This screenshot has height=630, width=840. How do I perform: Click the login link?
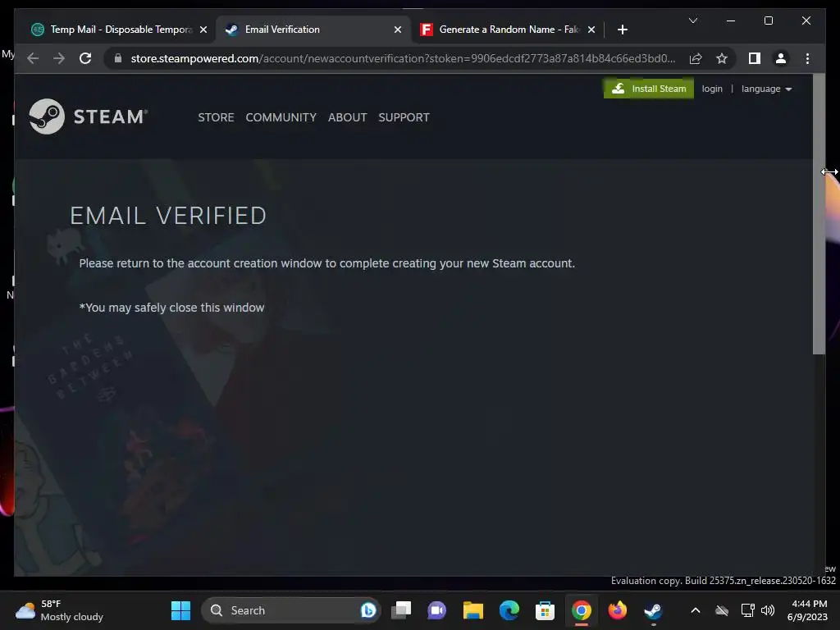712,89
